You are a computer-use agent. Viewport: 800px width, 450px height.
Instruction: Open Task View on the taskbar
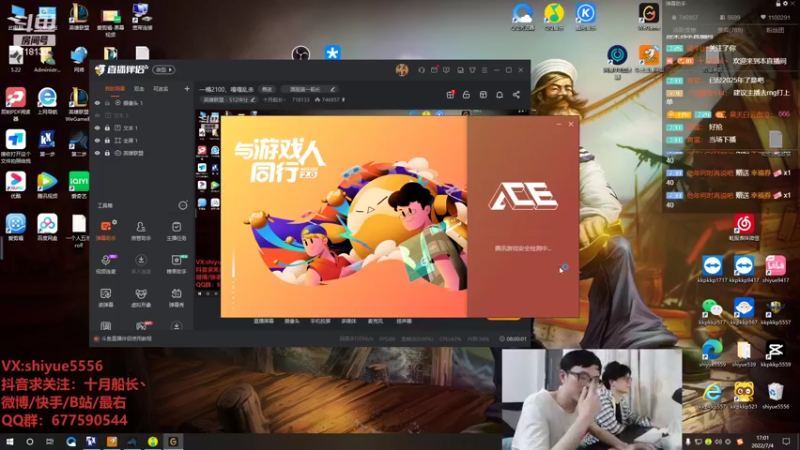pos(49,442)
